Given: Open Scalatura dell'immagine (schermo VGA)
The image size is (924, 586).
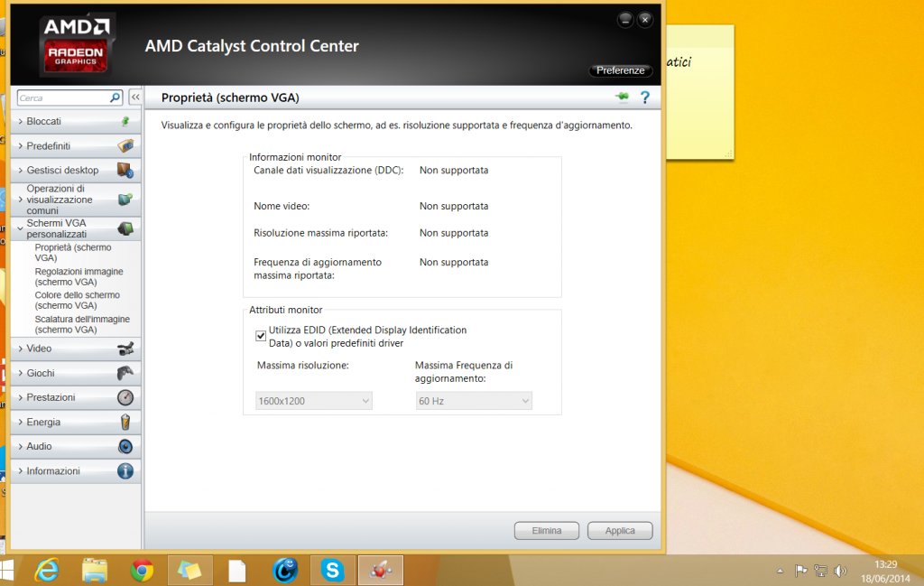Looking at the screenshot, I should click(82, 324).
